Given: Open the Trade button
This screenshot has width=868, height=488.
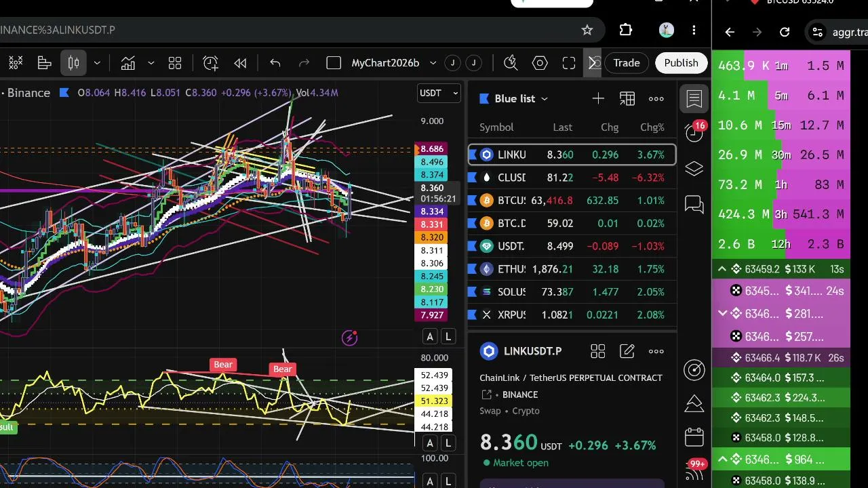Looking at the screenshot, I should tap(627, 63).
